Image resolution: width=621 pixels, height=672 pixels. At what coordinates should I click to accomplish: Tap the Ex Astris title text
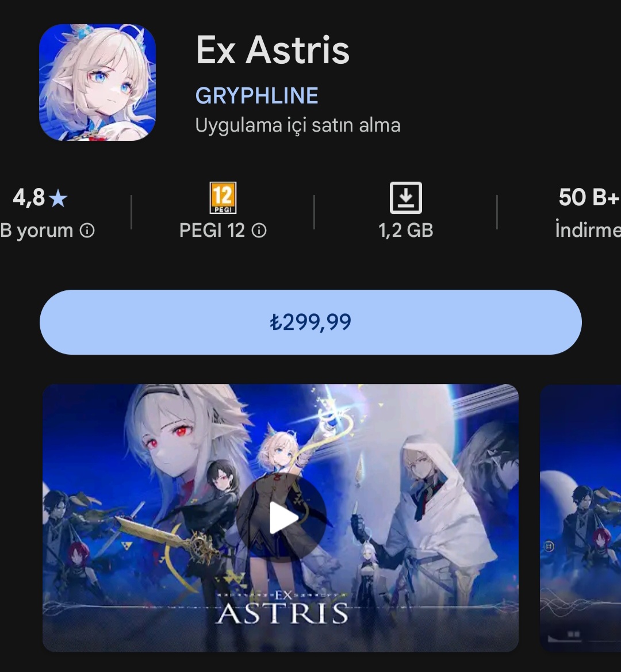pos(273,50)
